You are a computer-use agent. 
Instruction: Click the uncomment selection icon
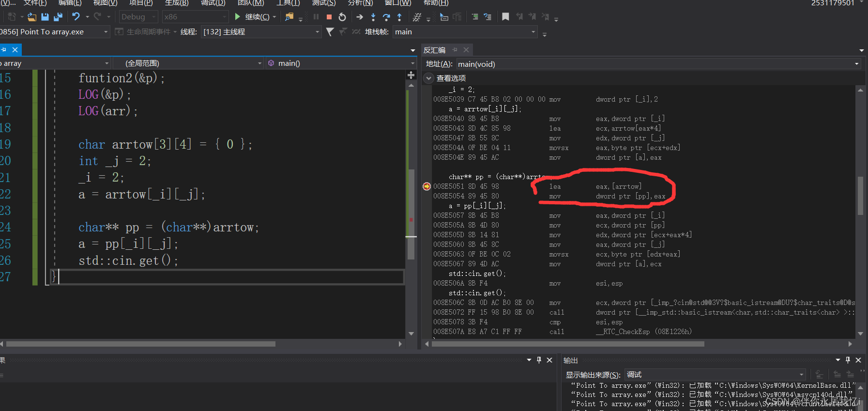(x=487, y=17)
